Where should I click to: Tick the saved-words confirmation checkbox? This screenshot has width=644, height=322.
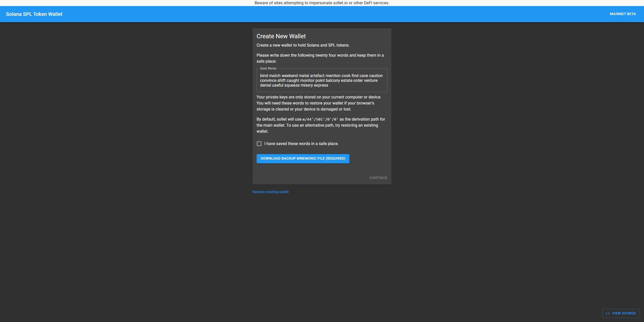[259, 144]
